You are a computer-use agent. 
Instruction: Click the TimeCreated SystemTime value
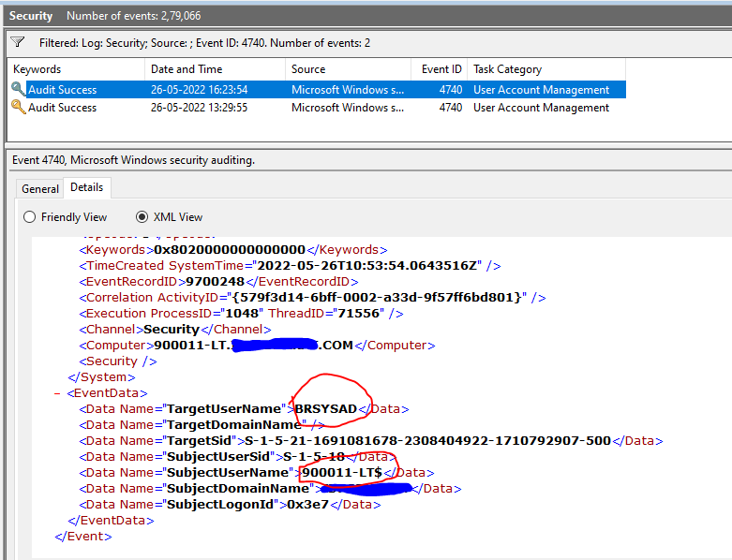(x=366, y=266)
